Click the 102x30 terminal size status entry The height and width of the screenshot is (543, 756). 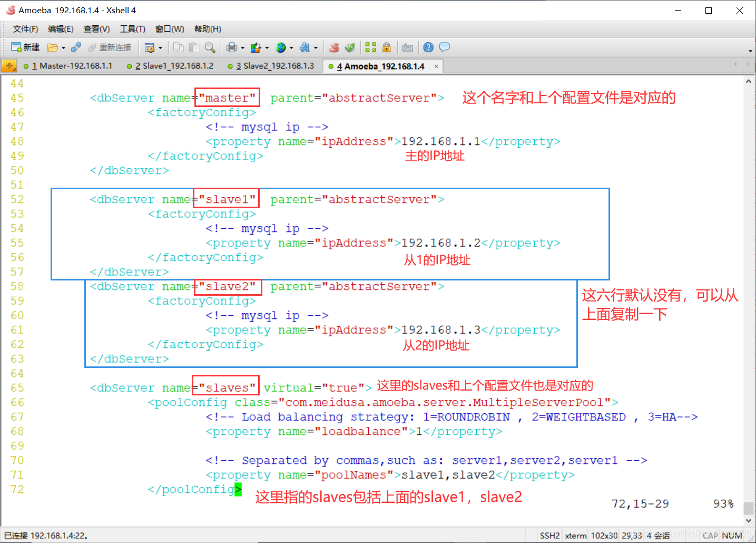tap(604, 536)
